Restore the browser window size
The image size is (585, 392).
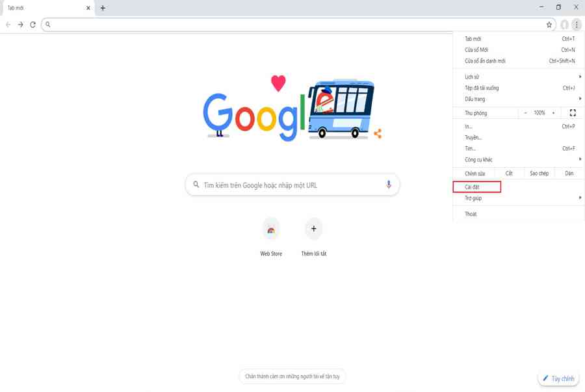pos(558,7)
